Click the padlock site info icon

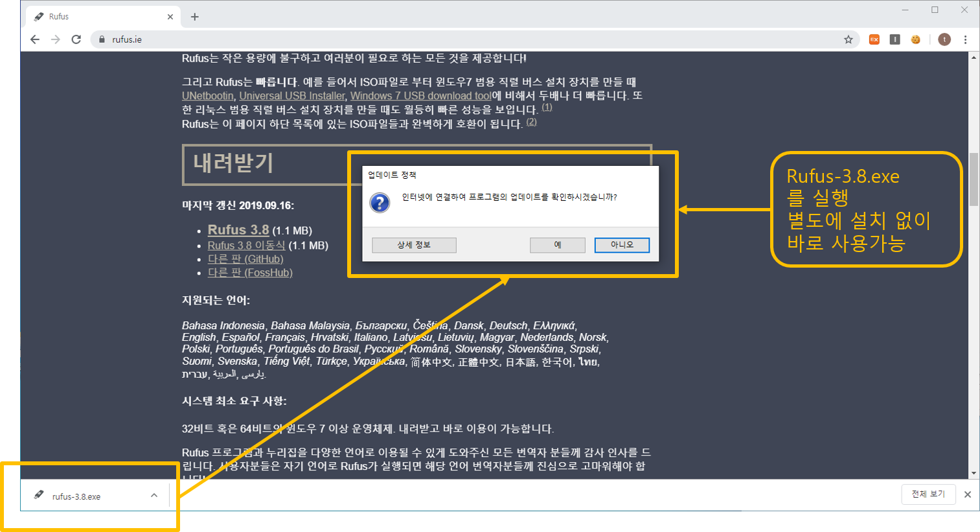(x=102, y=40)
